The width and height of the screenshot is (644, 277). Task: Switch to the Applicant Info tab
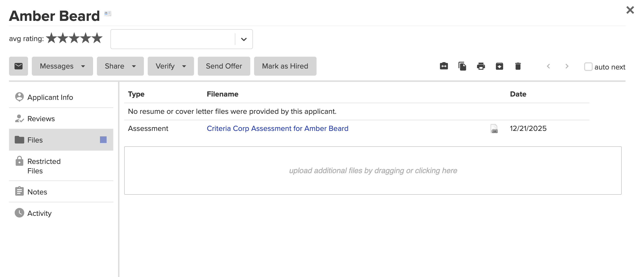click(50, 97)
